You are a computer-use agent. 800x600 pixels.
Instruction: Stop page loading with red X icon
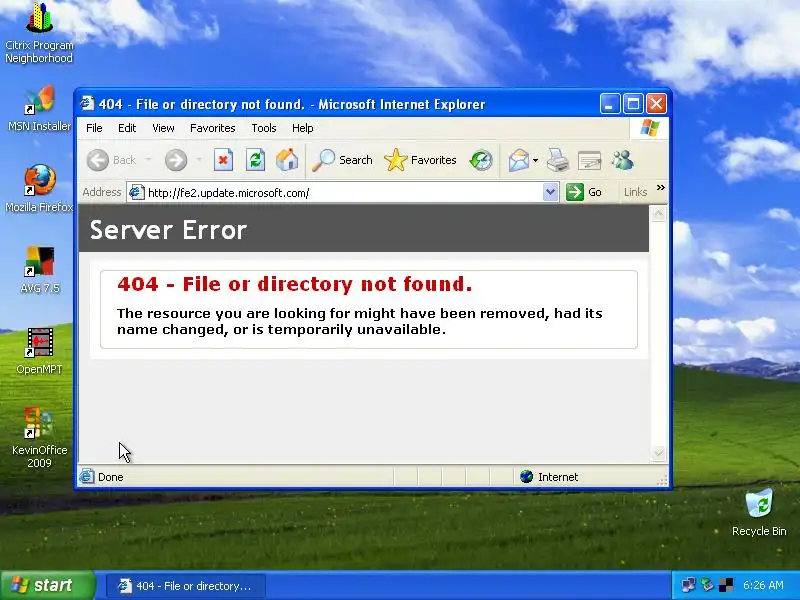223,160
